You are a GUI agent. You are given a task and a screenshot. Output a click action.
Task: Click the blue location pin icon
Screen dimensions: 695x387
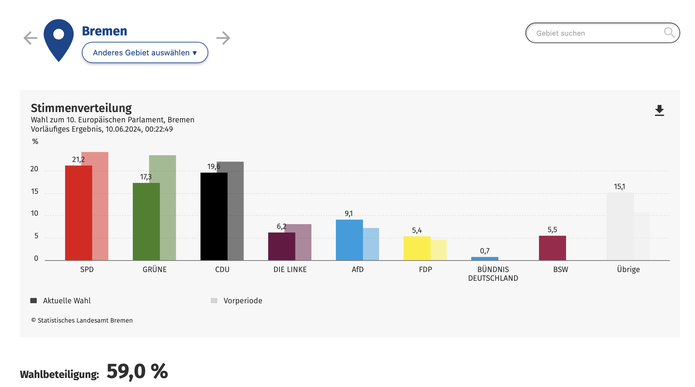click(59, 40)
